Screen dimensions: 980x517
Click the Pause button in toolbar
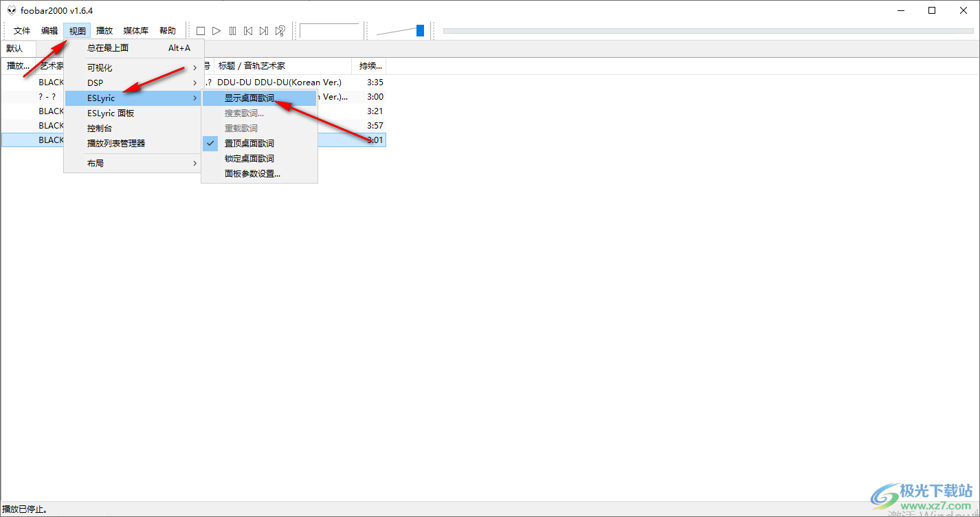coord(232,31)
